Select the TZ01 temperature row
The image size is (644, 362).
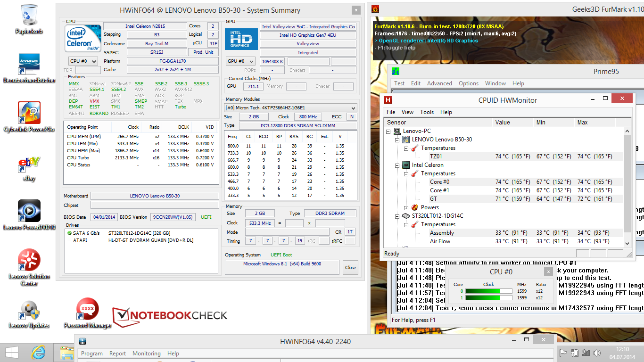coord(504,156)
